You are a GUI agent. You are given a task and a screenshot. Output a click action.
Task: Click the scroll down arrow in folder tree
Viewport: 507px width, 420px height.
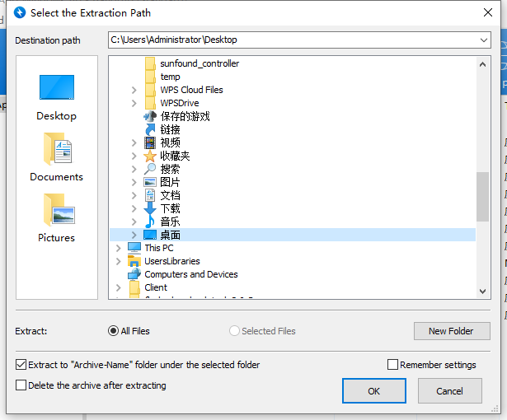click(x=482, y=291)
